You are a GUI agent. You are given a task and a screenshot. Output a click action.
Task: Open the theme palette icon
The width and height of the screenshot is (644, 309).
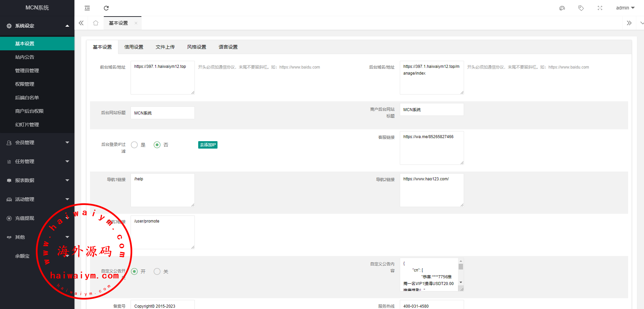pyautogui.click(x=562, y=8)
